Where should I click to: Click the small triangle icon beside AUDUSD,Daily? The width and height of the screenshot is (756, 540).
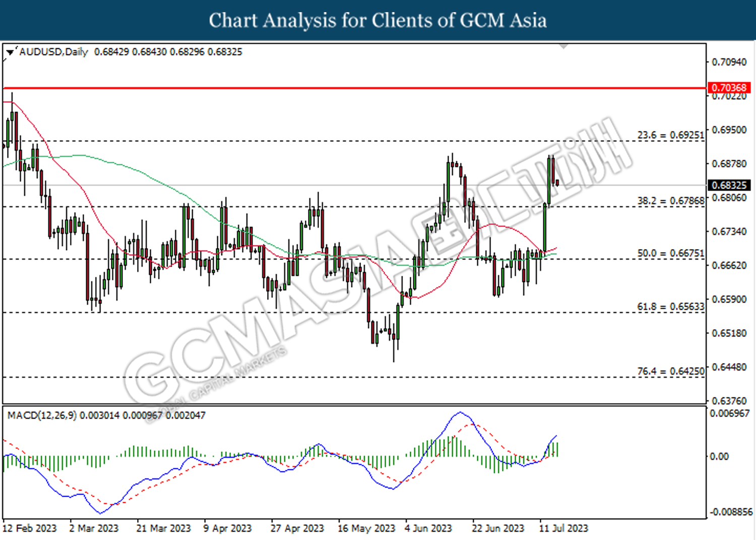tap(10, 52)
